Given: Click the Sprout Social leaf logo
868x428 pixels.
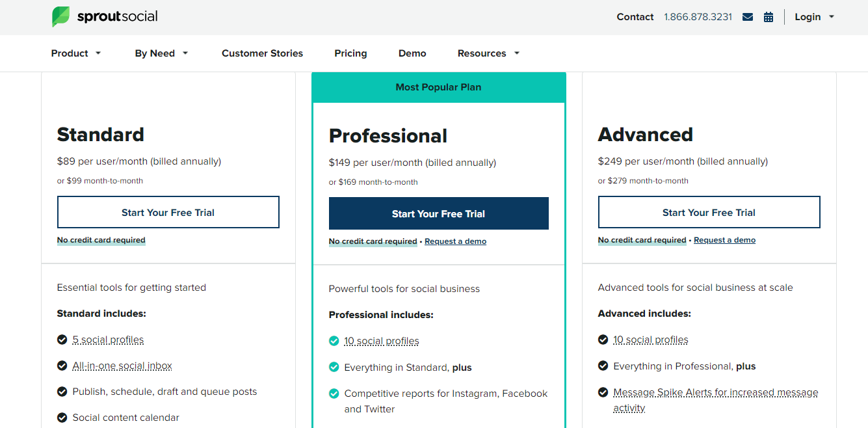Looking at the screenshot, I should click(x=60, y=17).
